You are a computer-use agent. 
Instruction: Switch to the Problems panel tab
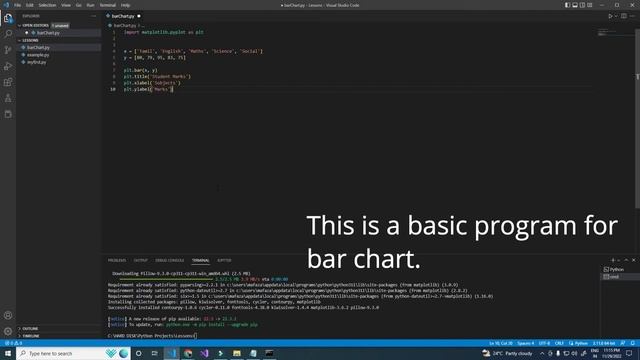click(117, 260)
